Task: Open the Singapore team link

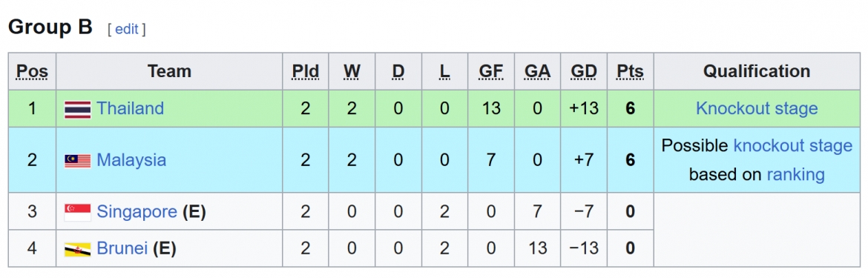Action: (x=137, y=212)
